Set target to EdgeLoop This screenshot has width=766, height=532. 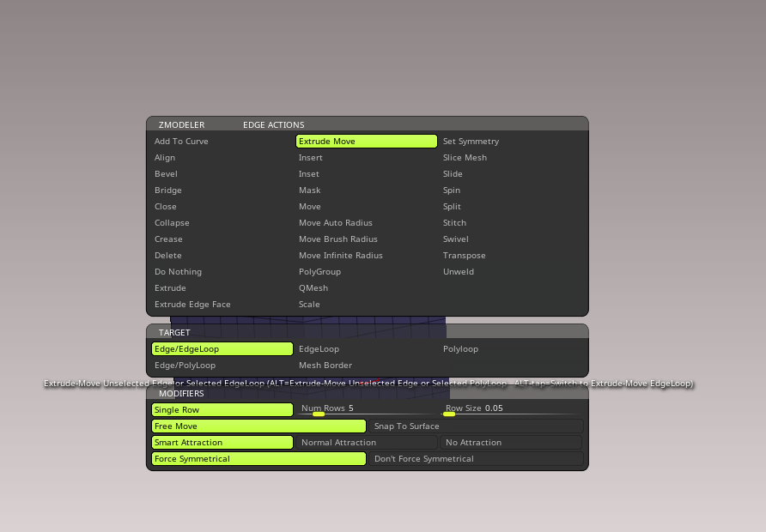[319, 349]
